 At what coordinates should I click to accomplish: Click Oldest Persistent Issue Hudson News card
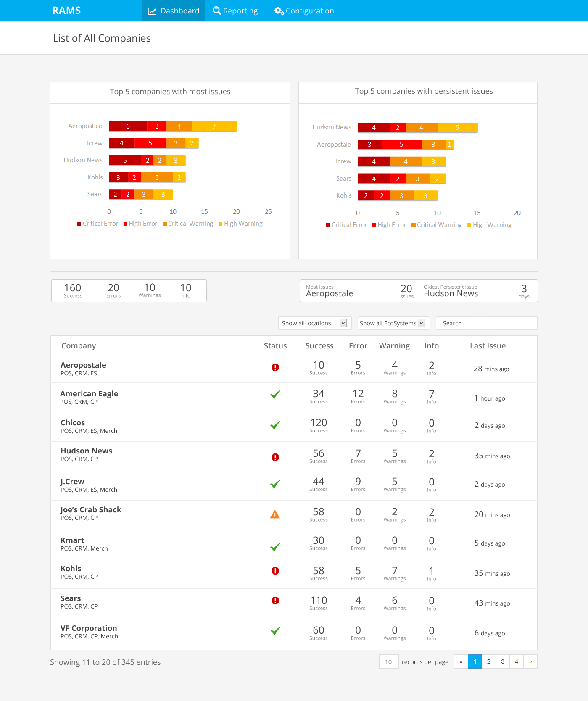[x=477, y=291]
